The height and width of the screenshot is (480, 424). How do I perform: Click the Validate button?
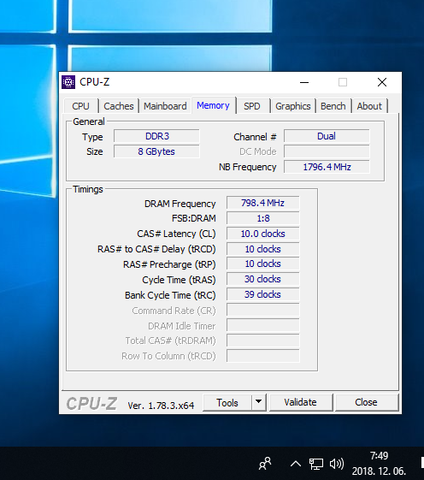[300, 402]
